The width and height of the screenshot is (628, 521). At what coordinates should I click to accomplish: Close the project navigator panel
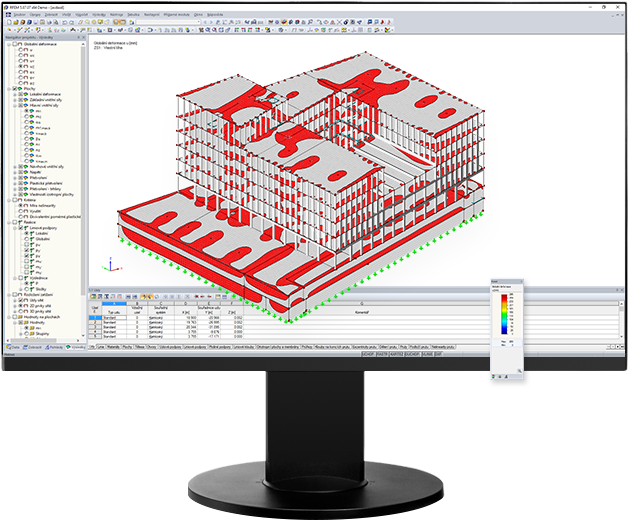[x=83, y=37]
